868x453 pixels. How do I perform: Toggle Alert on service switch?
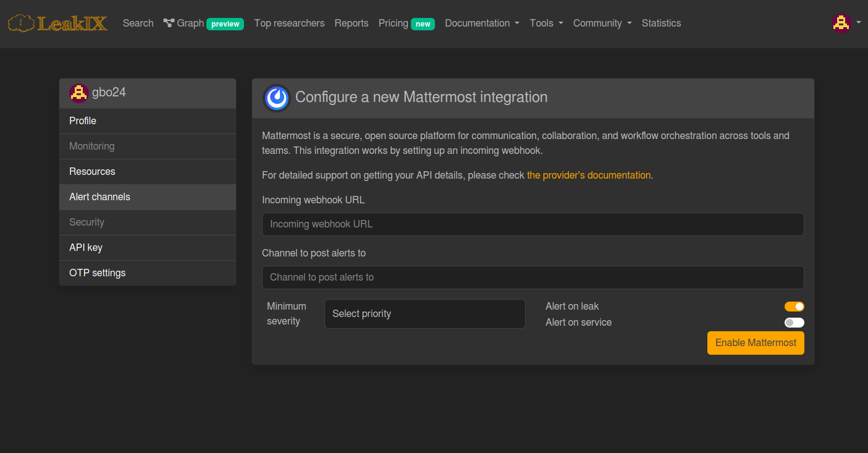coord(794,323)
